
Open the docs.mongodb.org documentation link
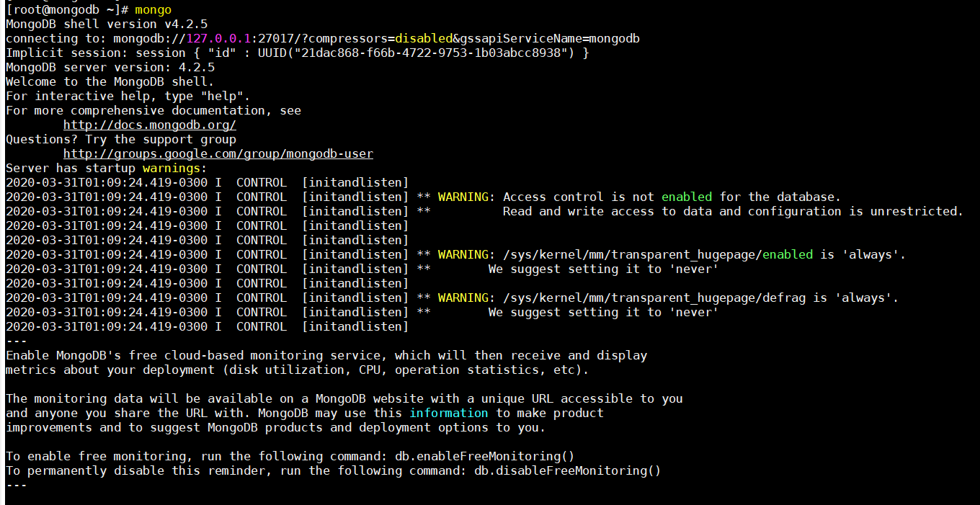click(150, 125)
